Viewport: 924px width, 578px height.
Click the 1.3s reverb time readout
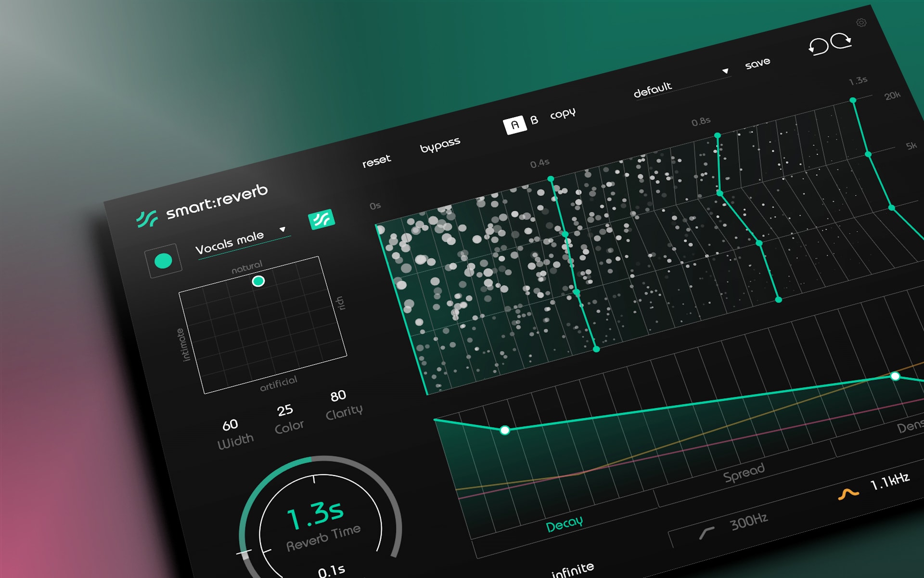[316, 515]
